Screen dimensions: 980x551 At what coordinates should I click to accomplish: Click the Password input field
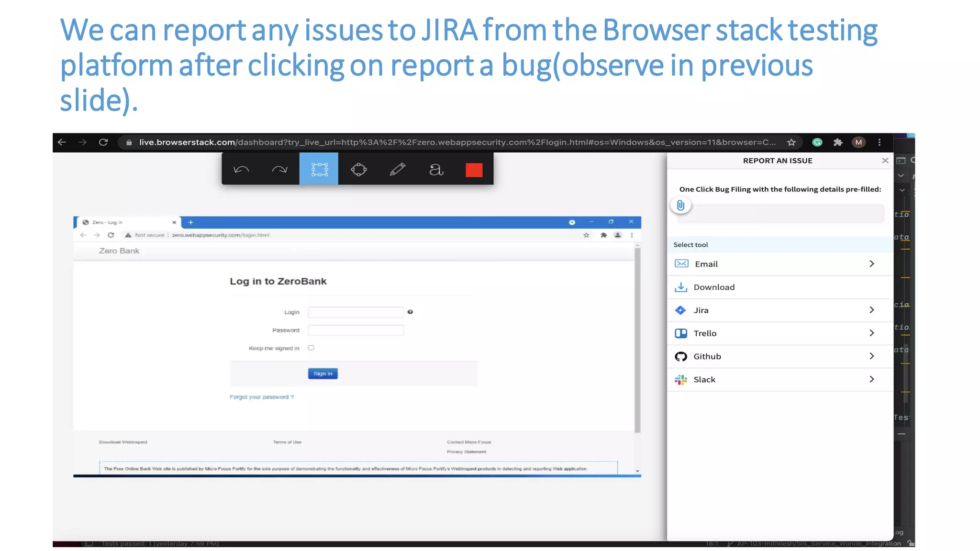pyautogui.click(x=356, y=330)
